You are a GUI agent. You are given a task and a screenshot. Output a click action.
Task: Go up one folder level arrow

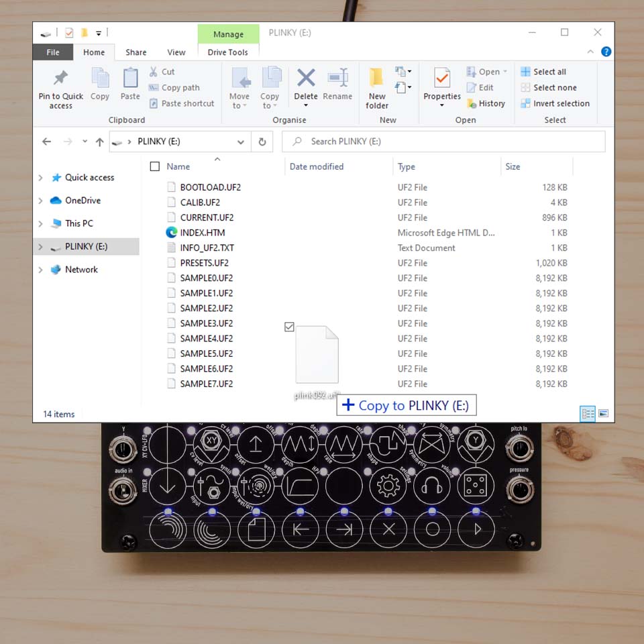click(99, 142)
